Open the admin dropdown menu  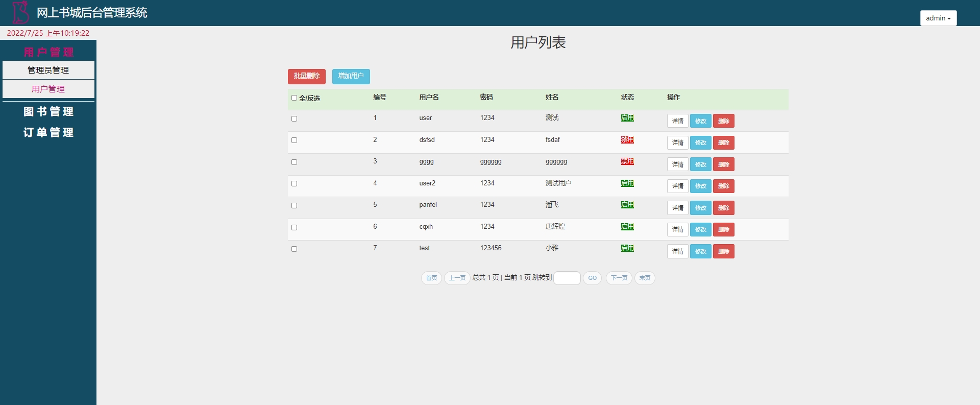938,18
